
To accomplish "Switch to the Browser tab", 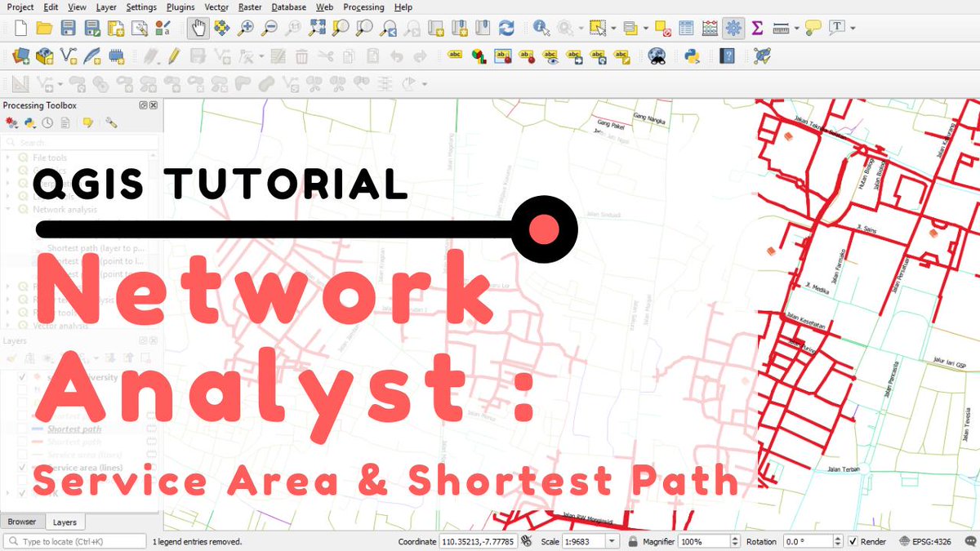I will (x=22, y=522).
